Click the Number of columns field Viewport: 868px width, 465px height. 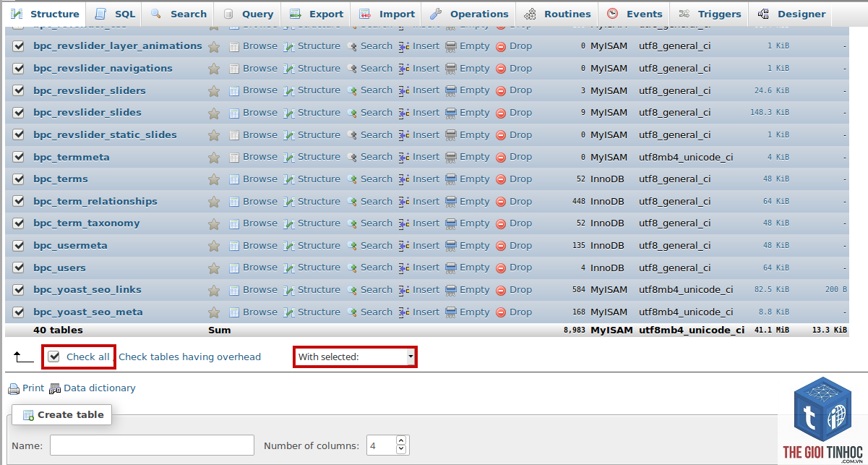382,445
